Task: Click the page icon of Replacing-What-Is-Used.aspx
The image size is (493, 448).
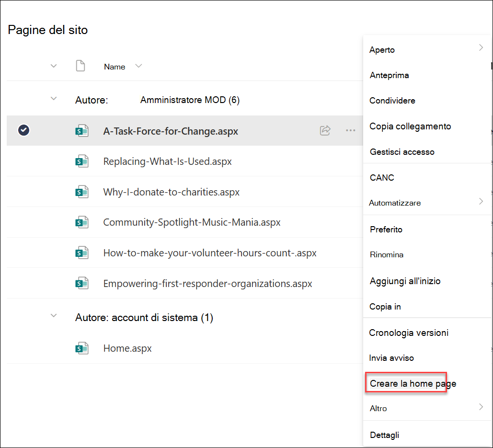Action: 82,161
